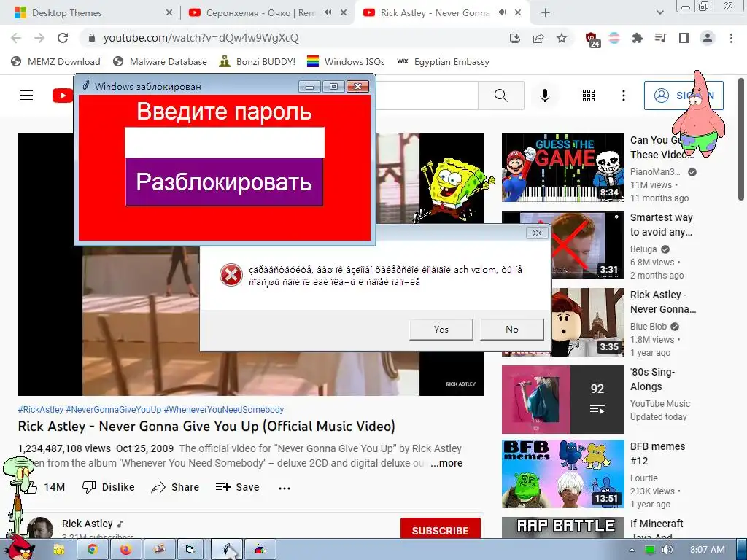Click the 8:07 AM taskbar clock
This screenshot has height=560, width=747.
point(708,550)
